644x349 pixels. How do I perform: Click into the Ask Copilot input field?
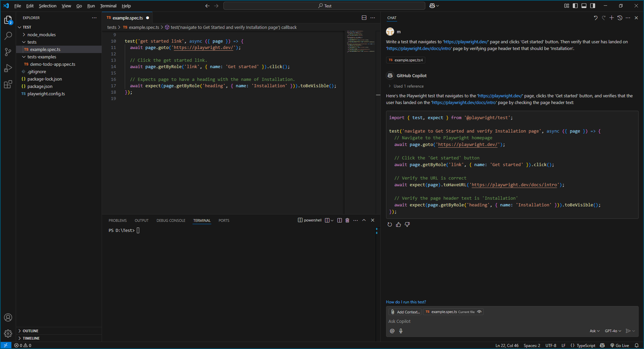tap(499, 321)
